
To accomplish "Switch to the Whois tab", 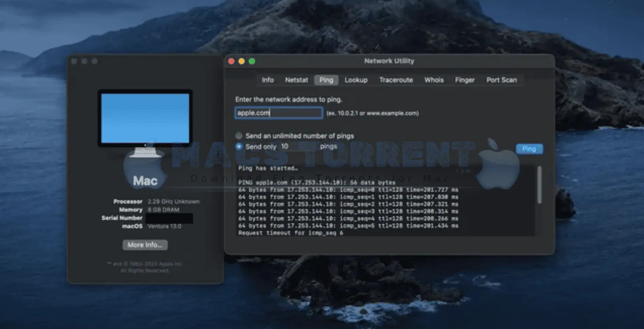I will [434, 80].
